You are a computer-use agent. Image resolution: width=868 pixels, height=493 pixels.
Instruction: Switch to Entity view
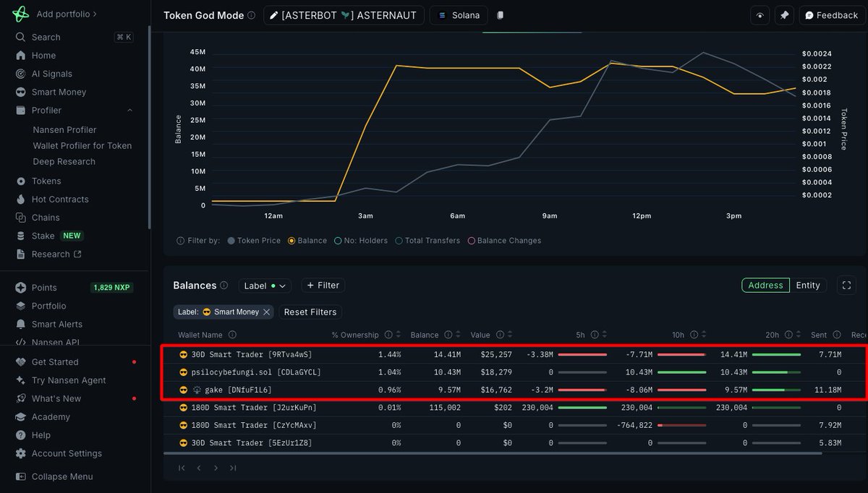point(808,286)
